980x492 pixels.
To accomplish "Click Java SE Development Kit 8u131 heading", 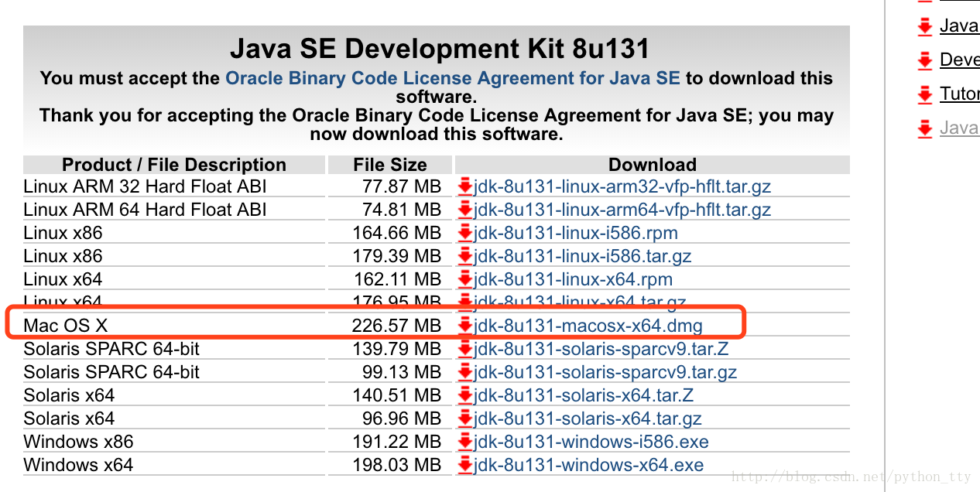I will tap(440, 50).
